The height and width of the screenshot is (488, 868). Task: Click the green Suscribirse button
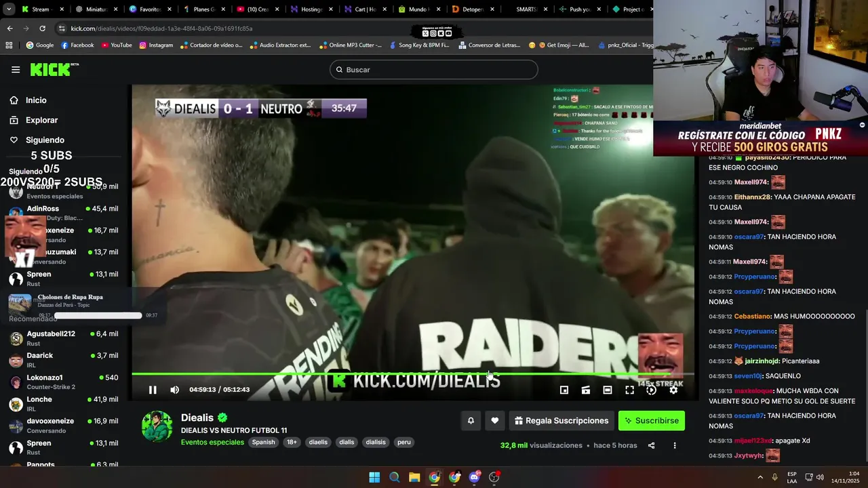pyautogui.click(x=652, y=421)
